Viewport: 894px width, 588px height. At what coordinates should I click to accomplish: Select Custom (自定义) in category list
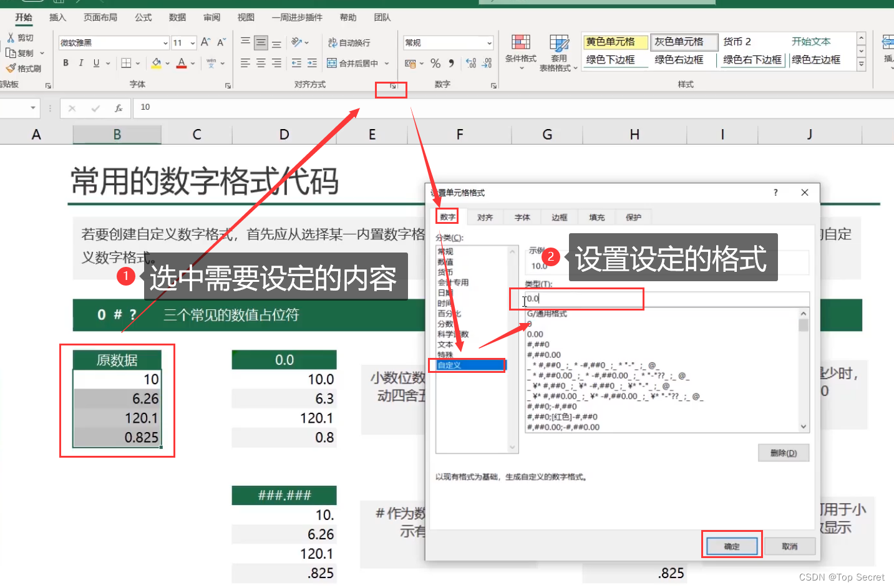(x=472, y=365)
